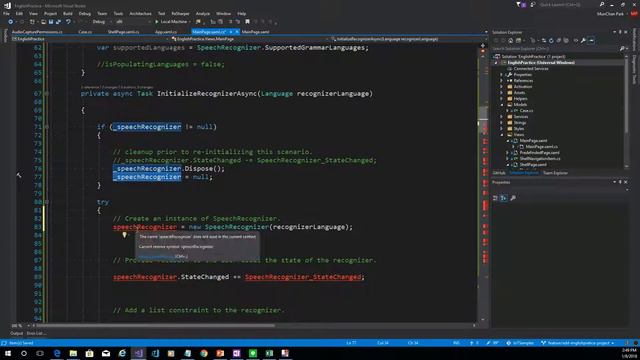Switch to AudioCapturePermissions.cs tab
This screenshot has height=360, width=640.
tap(37, 32)
